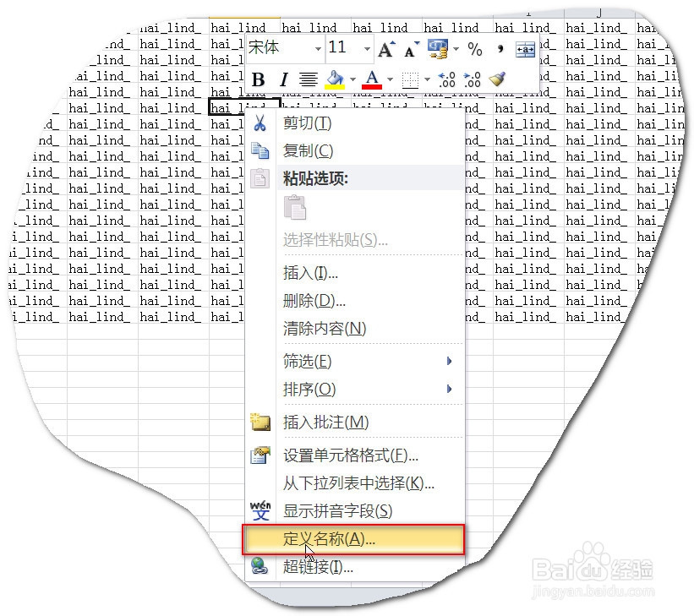Image resolution: width=694 pixels, height=616 pixels.
Task: Open the border style dropdown arrow
Action: tap(428, 79)
